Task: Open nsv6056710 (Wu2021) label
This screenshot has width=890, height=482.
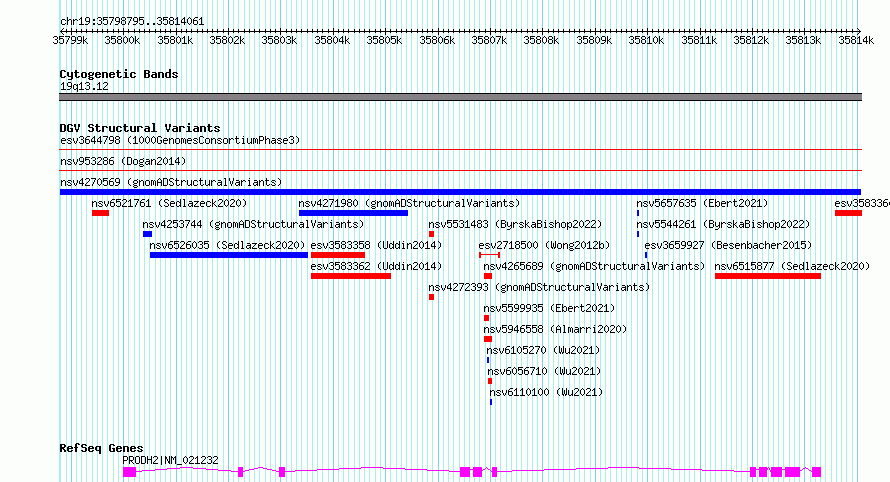Action: 544,371
